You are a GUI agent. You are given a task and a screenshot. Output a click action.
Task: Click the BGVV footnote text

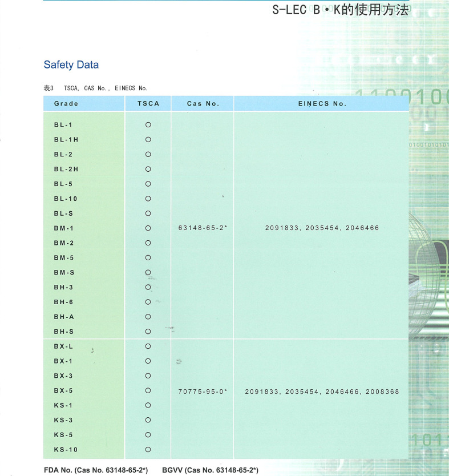(x=211, y=470)
